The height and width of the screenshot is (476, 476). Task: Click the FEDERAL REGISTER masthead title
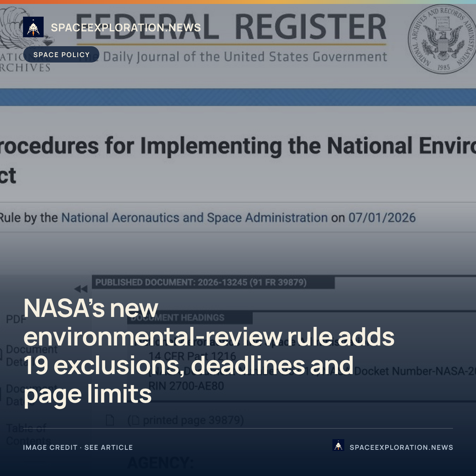pyautogui.click(x=231, y=27)
